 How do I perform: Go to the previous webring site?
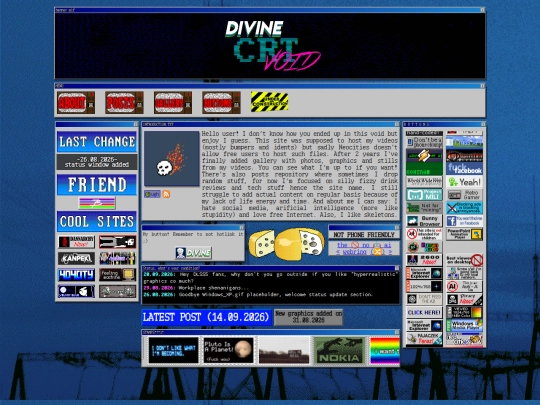tap(338, 252)
